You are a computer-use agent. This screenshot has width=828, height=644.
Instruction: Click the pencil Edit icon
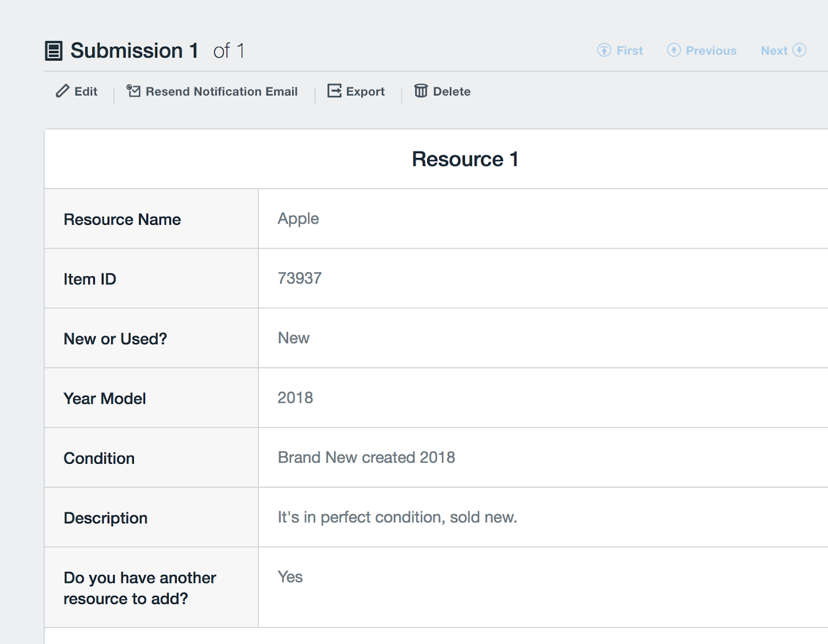[x=62, y=91]
